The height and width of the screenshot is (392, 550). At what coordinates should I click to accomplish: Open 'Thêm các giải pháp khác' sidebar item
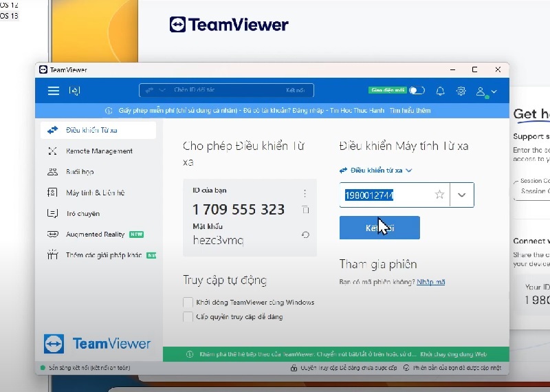pyautogui.click(x=98, y=254)
